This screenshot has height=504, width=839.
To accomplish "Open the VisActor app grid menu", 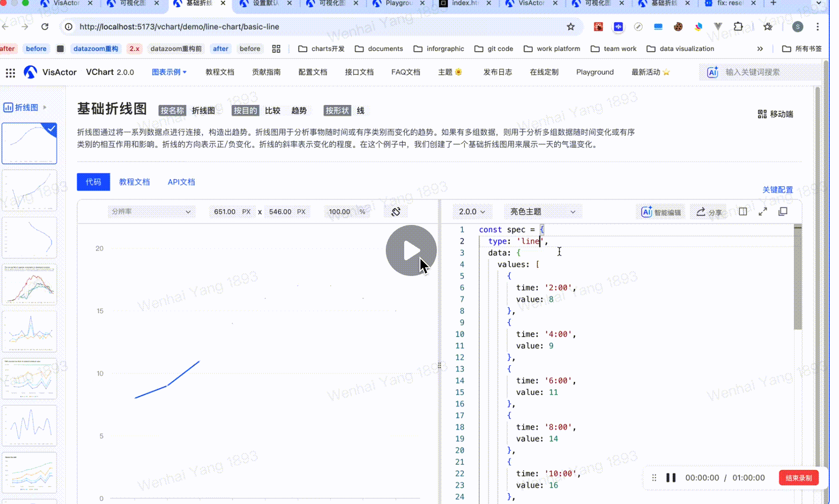I will coord(10,72).
